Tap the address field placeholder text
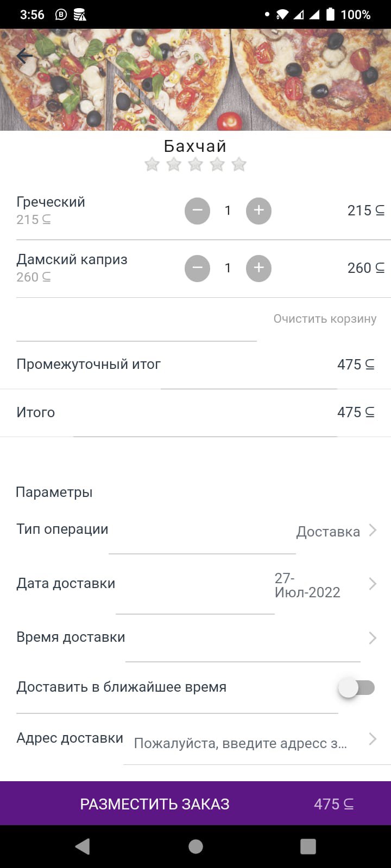This screenshot has height=868, width=391. click(240, 743)
